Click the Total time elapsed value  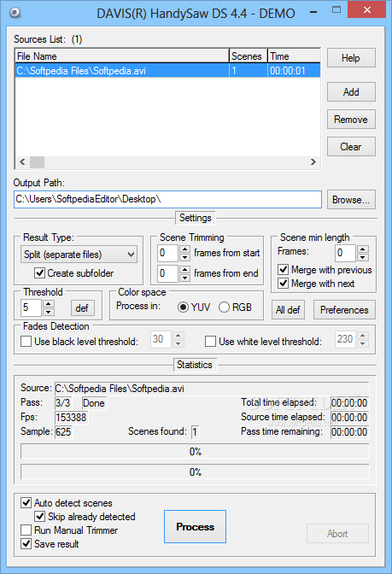[349, 403]
